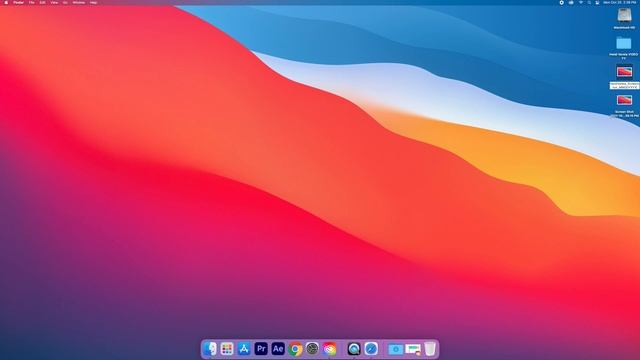
Task: Open Spotlight search in menu bar
Action: point(589,2)
